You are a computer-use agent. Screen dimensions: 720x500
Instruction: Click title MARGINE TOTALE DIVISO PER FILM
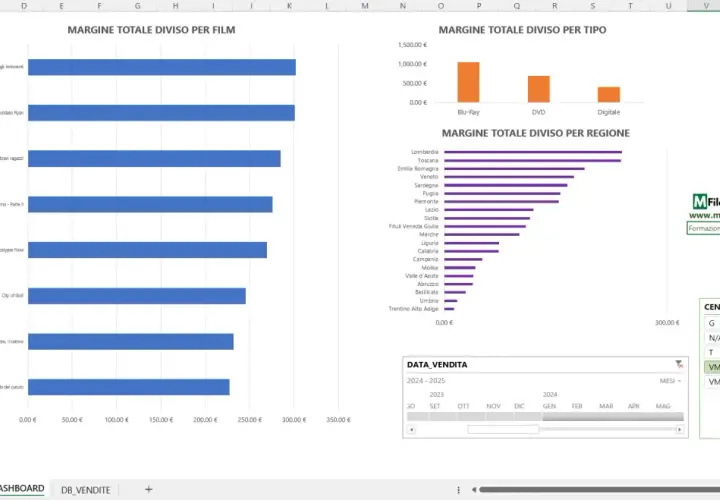click(x=152, y=30)
